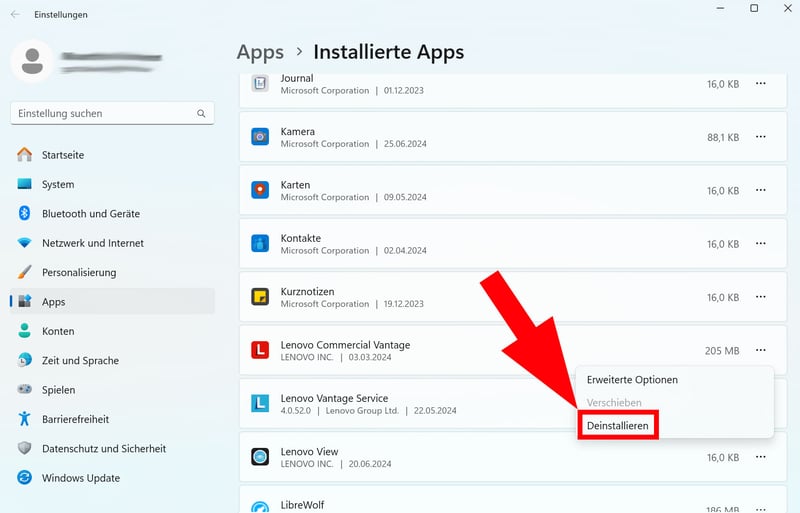This screenshot has height=513, width=800.
Task: Select Deinstallieren in the context menu
Action: 618,426
